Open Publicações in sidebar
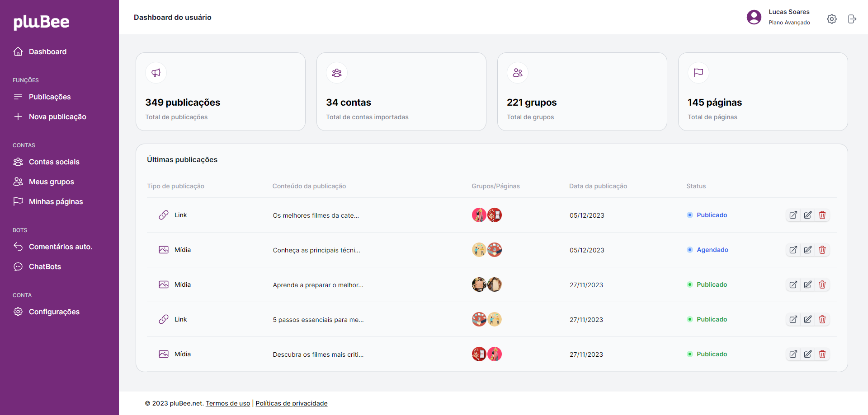 [42, 97]
